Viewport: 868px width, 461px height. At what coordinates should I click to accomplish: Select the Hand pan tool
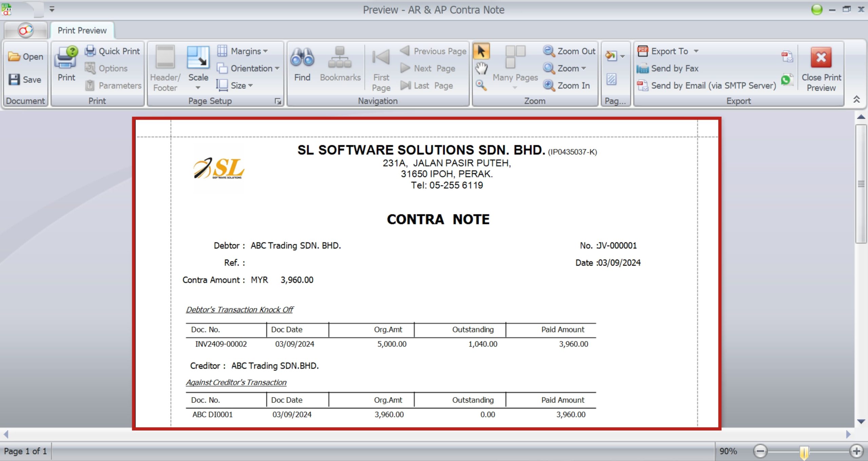point(481,67)
